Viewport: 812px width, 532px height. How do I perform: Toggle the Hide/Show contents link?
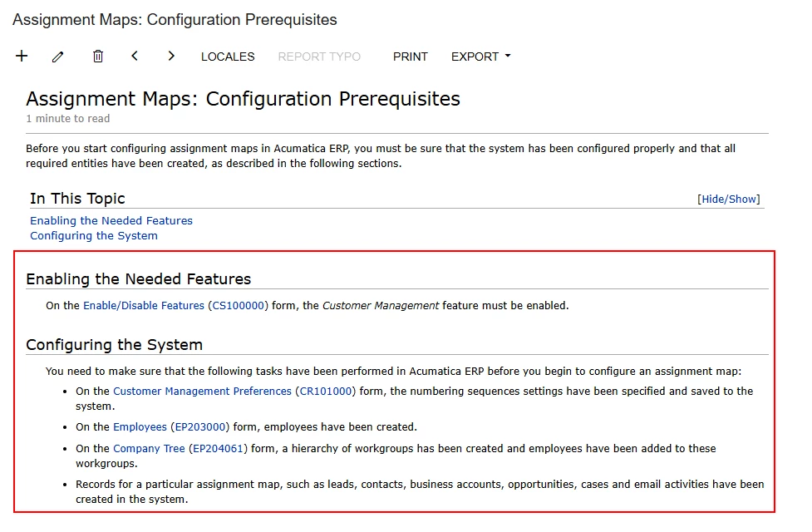pos(729,199)
